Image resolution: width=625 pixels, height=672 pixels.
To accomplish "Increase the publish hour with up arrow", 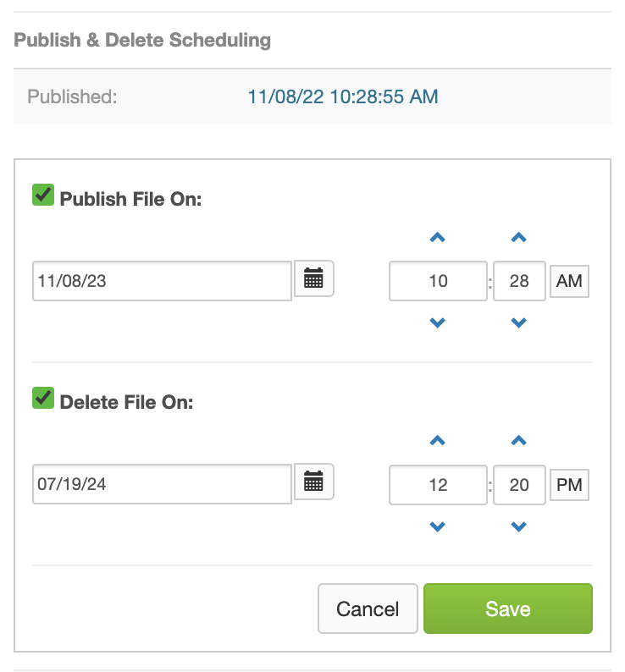I will click(438, 238).
